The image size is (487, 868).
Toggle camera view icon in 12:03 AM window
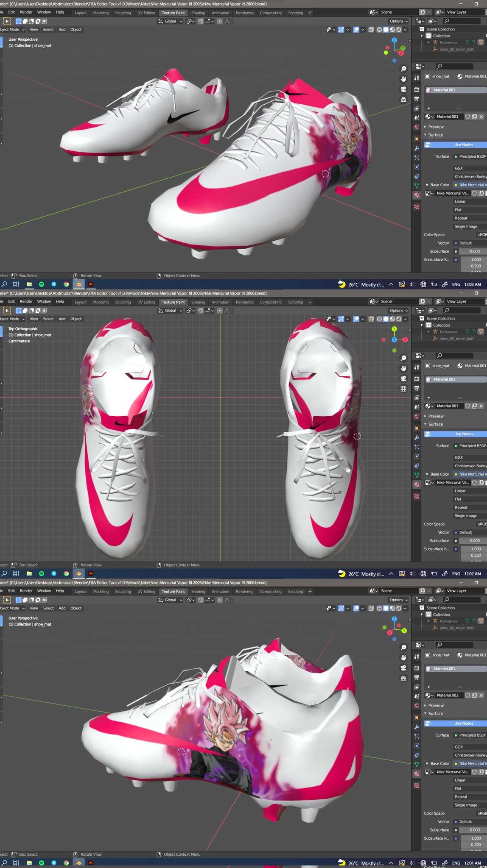pyautogui.click(x=403, y=89)
